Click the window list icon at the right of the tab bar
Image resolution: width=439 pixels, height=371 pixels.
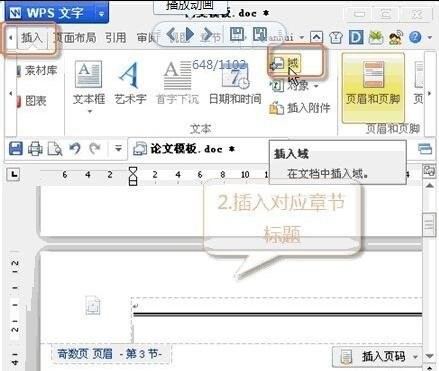pos(425,149)
